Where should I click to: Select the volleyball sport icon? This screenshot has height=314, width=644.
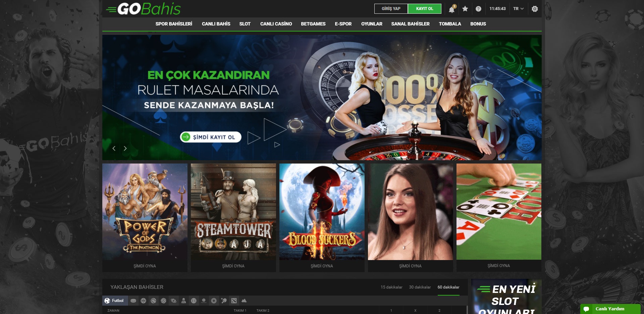(x=163, y=301)
